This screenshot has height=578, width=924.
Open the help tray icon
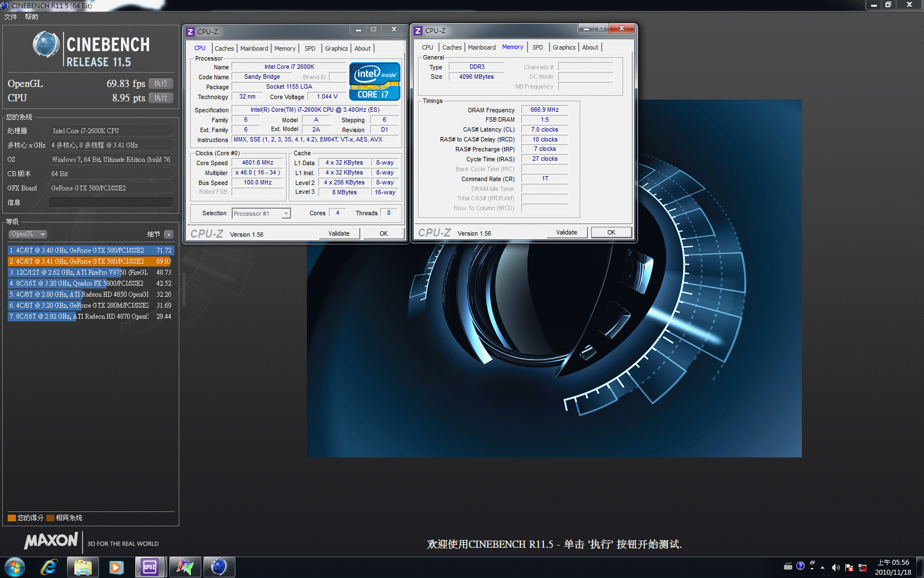click(800, 566)
